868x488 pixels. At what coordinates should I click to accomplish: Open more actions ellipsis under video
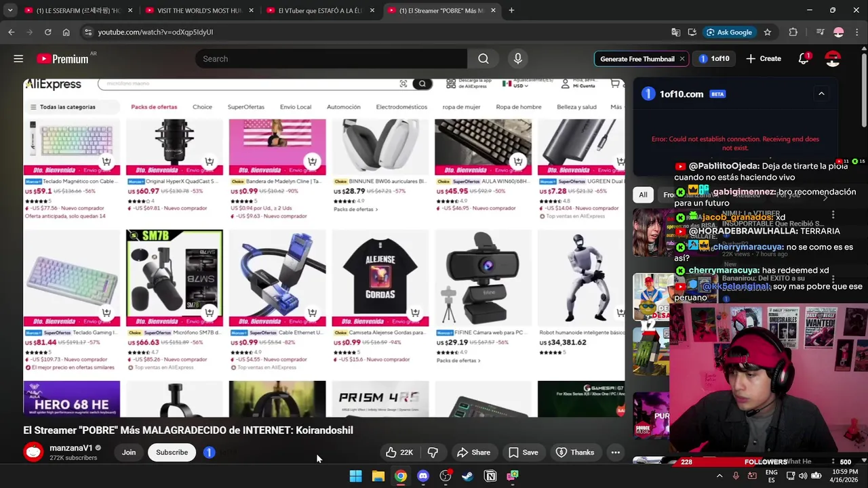coord(616,452)
